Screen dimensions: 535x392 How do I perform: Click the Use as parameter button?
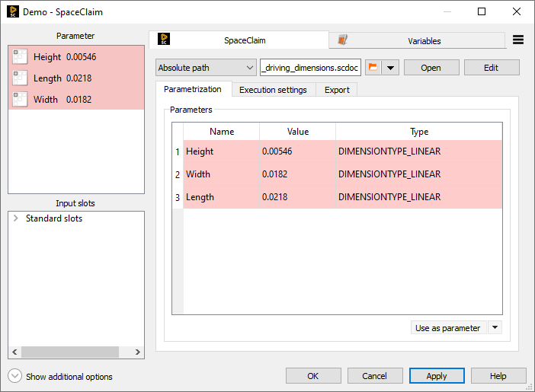[448, 327]
